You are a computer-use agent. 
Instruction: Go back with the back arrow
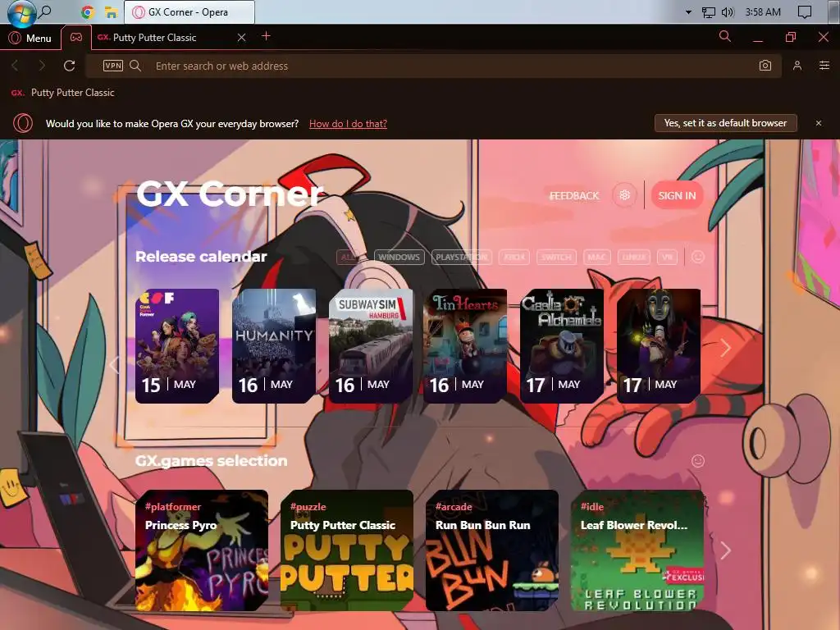[15, 66]
